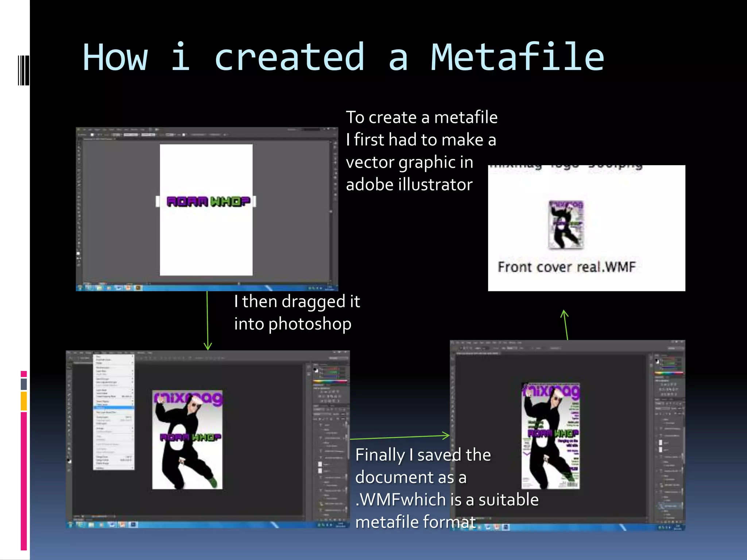Click the 'Front cover real.WMF' file name
Screen dimensions: 747x560
[x=566, y=267]
